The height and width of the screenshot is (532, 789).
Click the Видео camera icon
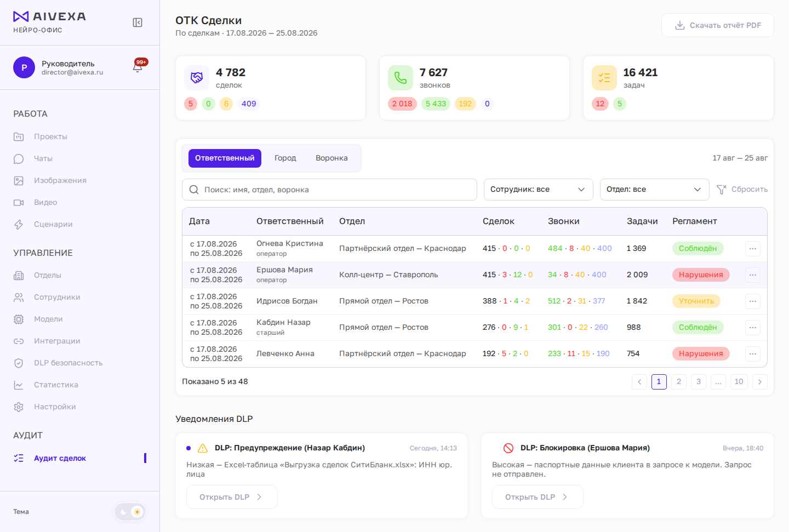tap(19, 202)
